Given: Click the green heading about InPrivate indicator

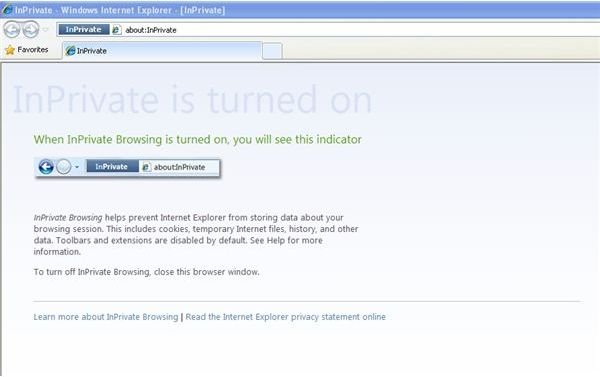Looking at the screenshot, I should coord(197,139).
